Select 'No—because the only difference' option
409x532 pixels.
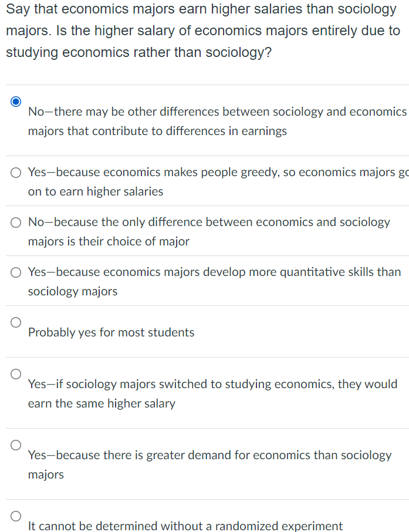coord(209,231)
